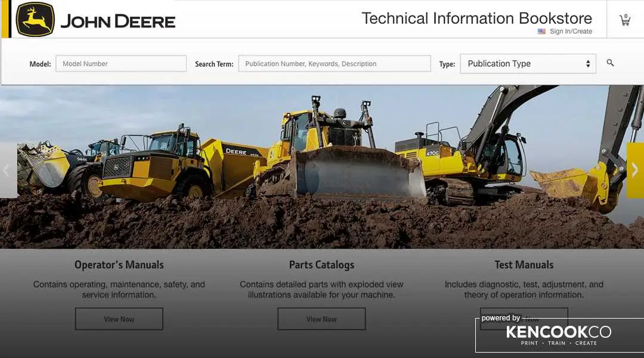
Task: Open the Sign In/Create link
Action: click(x=571, y=31)
